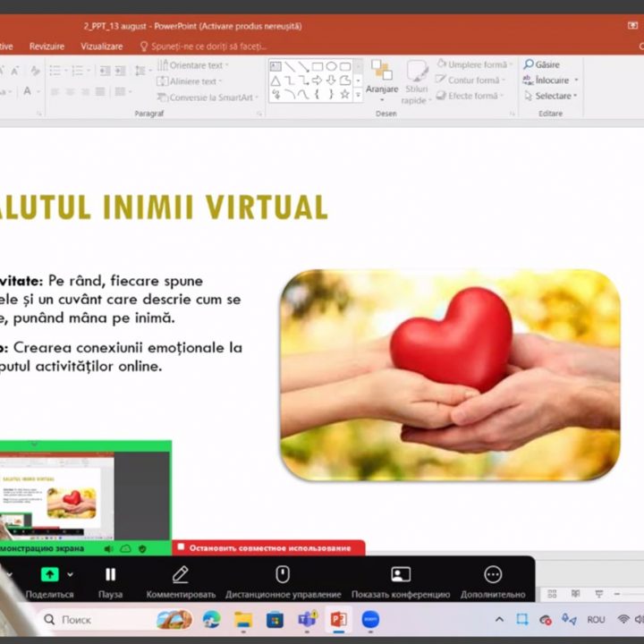Click the green Поделиться share screen icon
Viewport: 644px width, 644px height.
coord(49,575)
